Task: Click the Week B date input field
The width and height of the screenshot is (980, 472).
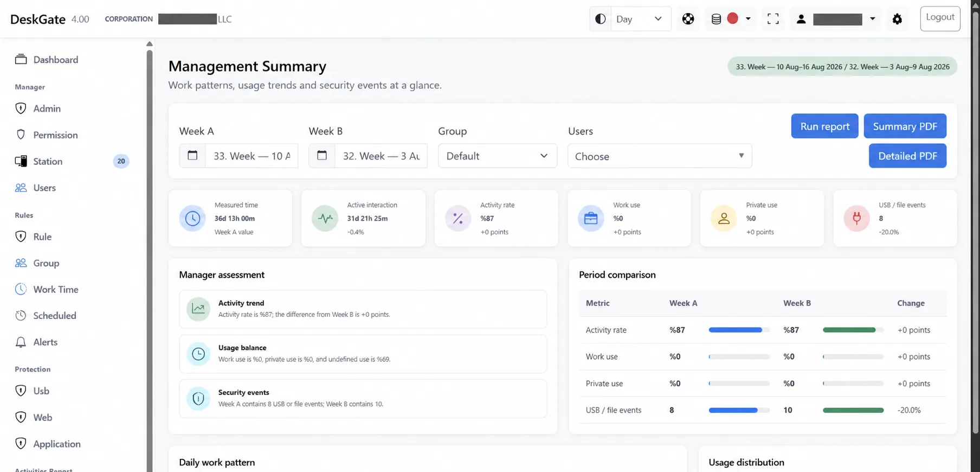Action: [x=381, y=156]
